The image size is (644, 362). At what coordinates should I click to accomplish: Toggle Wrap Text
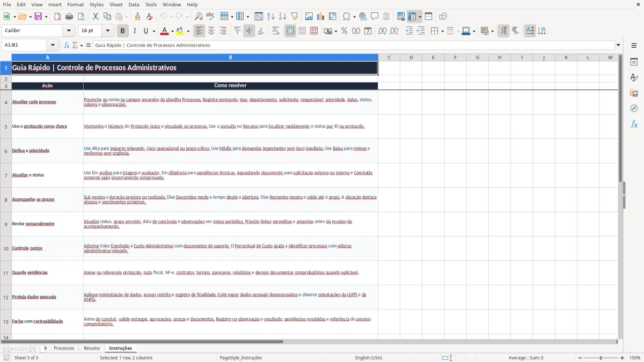pyautogui.click(x=275, y=31)
